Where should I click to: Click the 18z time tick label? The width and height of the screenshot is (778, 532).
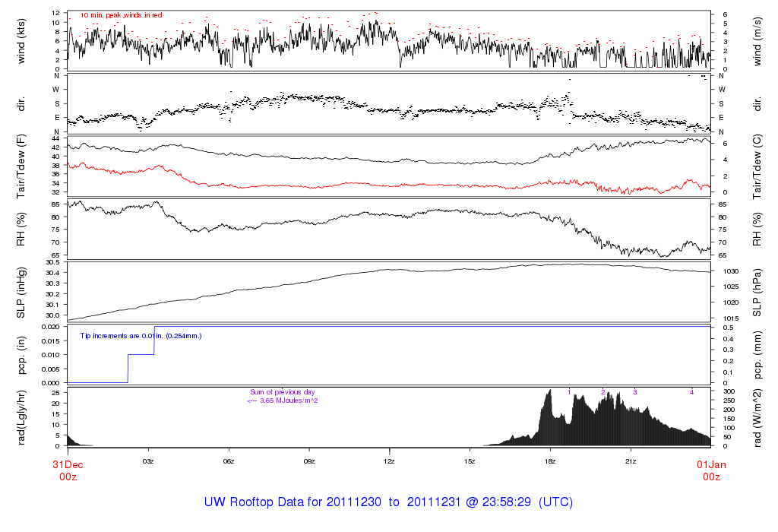coord(550,461)
